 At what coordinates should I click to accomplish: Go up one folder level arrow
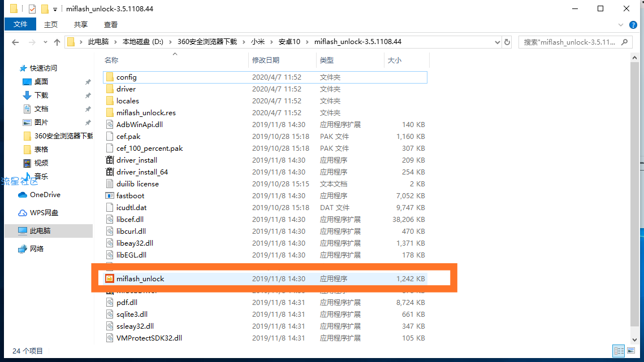[x=57, y=42]
